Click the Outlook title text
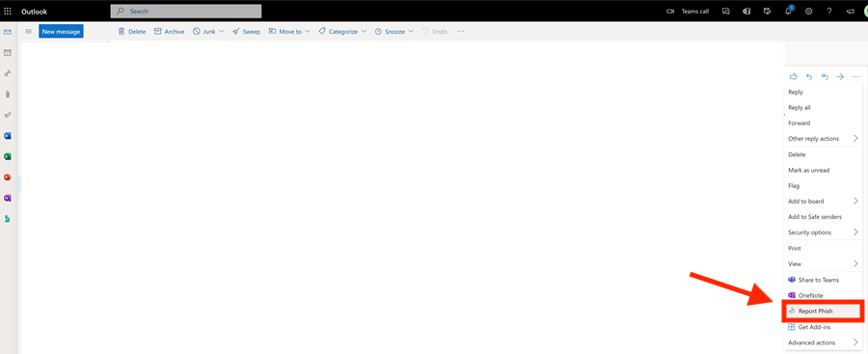868x354 pixels. click(x=35, y=11)
